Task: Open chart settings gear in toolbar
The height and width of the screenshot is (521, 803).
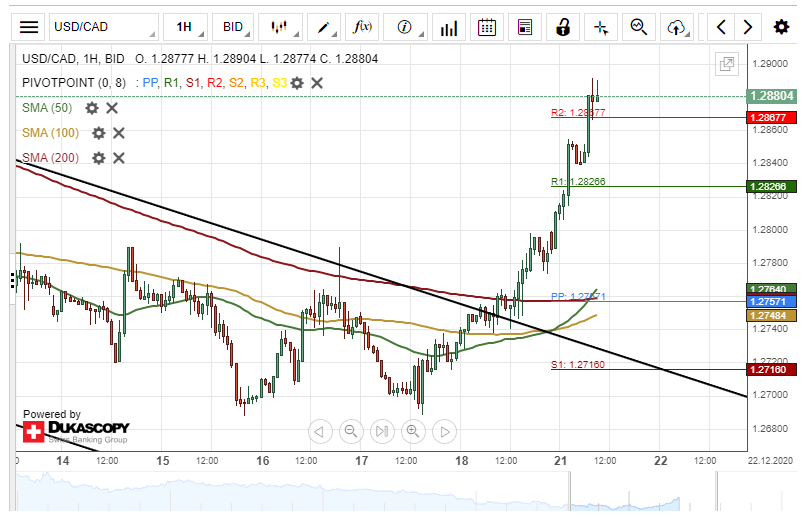Action: pyautogui.click(x=781, y=27)
